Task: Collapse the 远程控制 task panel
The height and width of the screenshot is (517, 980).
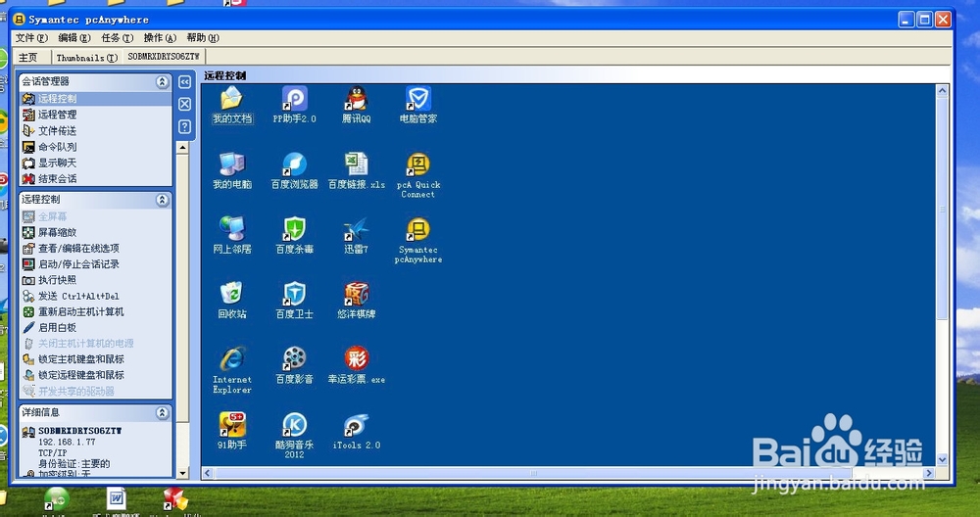Action: point(162,200)
